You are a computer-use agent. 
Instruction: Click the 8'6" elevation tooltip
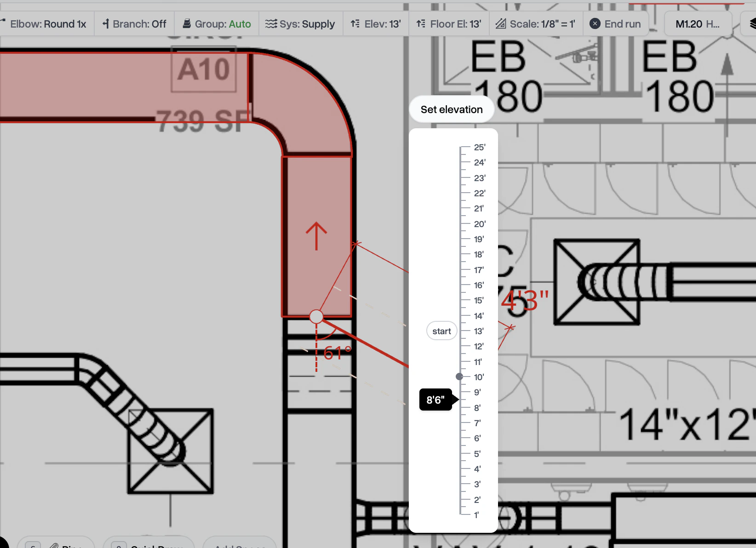click(435, 400)
